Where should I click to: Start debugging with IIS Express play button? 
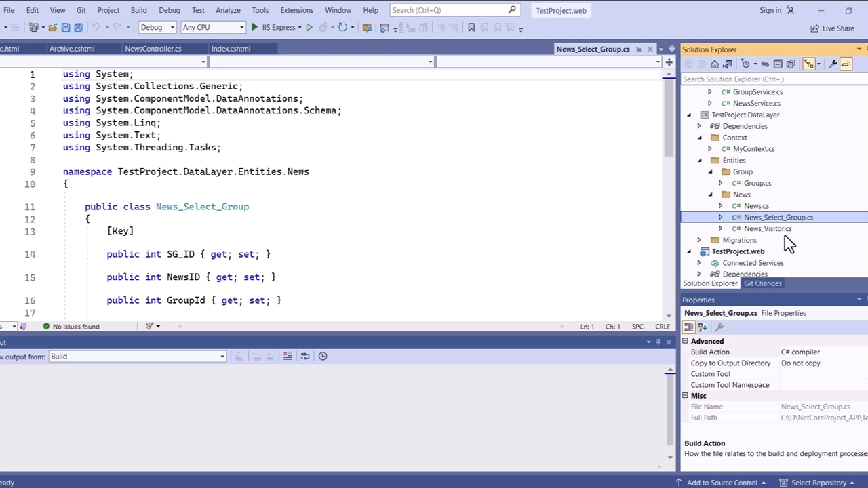(255, 28)
